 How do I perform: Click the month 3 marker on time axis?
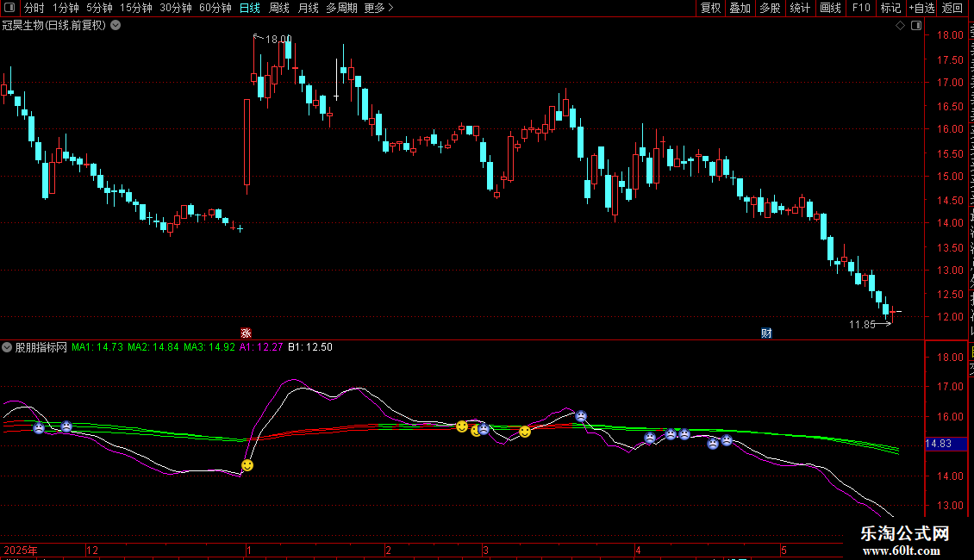tap(486, 550)
